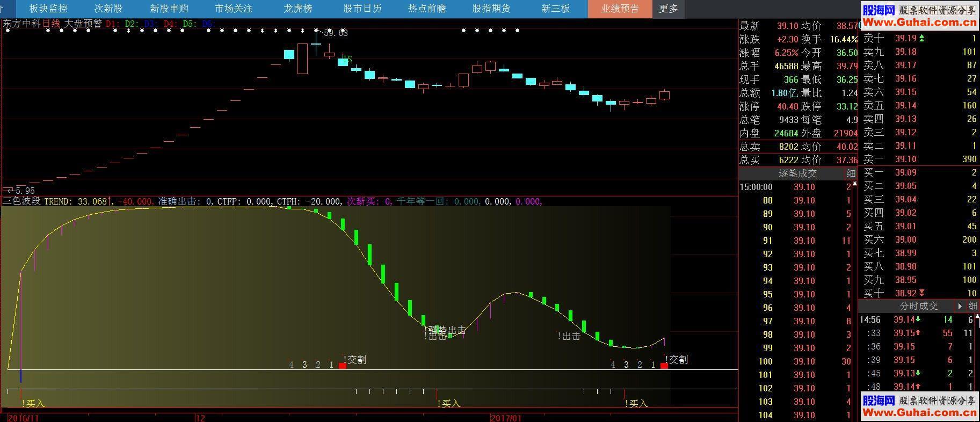Open the 股海网 Guhai.com.cn watermark link at top right
Image resolution: width=980 pixels, height=422 pixels.
tap(919, 16)
